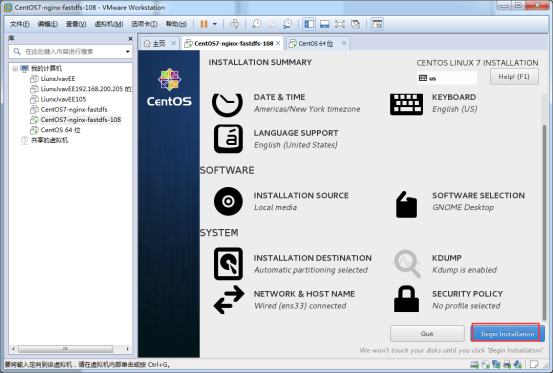Open Keyboard layout settings icon
This screenshot has width=553, height=373.
coord(406,104)
